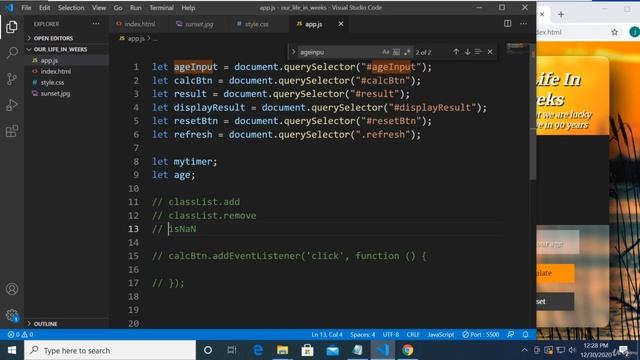Open the File menu

(26, 8)
